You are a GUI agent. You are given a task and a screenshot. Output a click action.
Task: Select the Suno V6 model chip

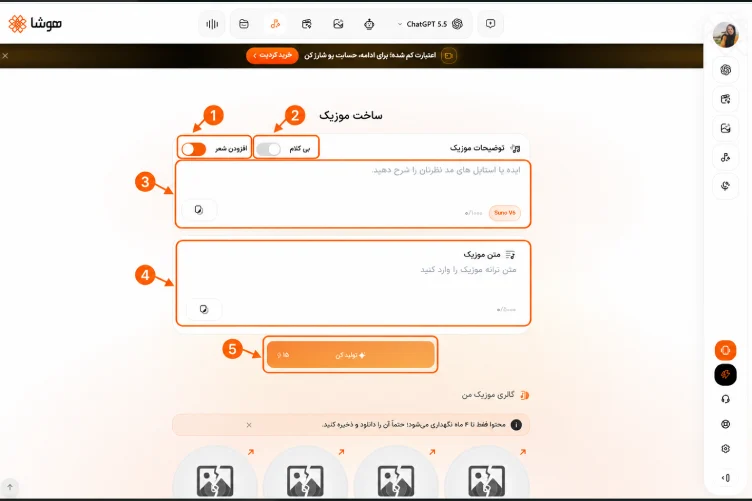click(x=505, y=213)
